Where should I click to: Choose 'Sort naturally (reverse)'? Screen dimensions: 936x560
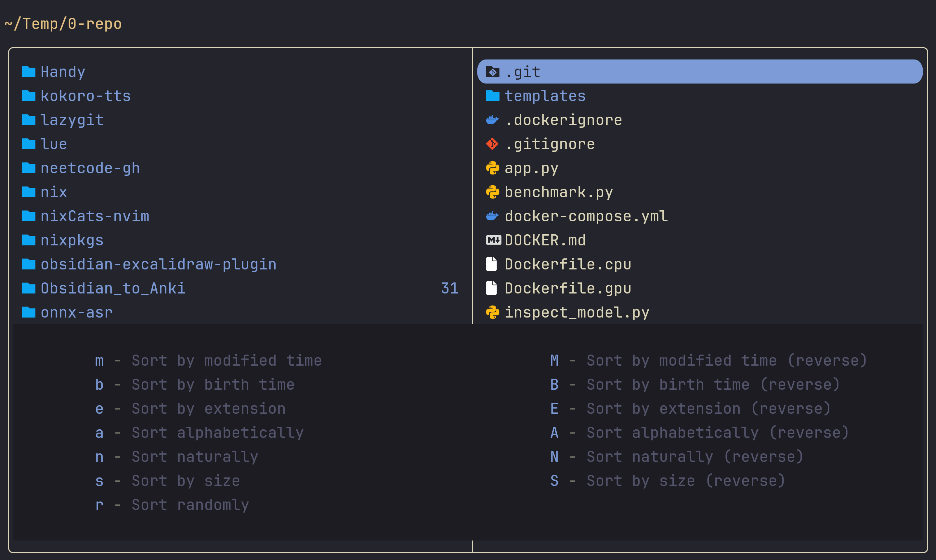(x=677, y=457)
